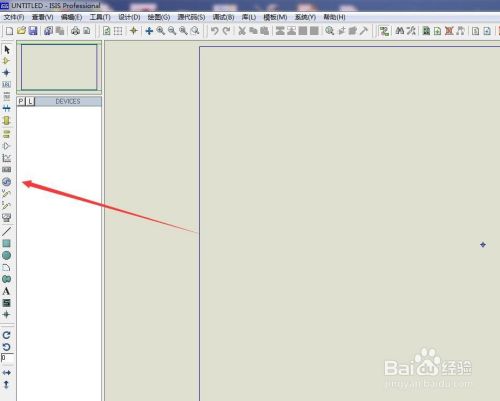The width and height of the screenshot is (500, 401).
Task: Click the Design Explorer toolbar icon
Action: (426, 31)
